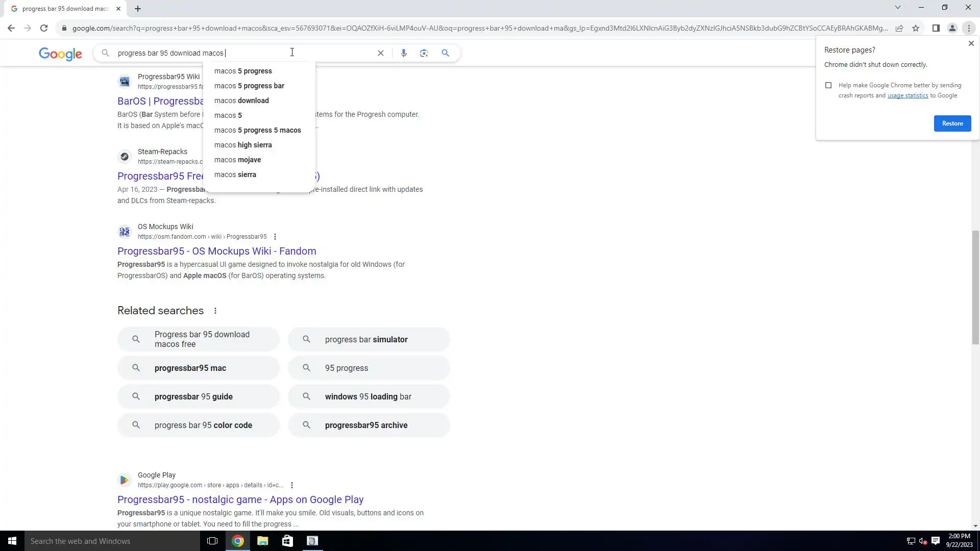The height and width of the screenshot is (551, 980).
Task: Open File Explorer from the taskbar
Action: tap(262, 541)
